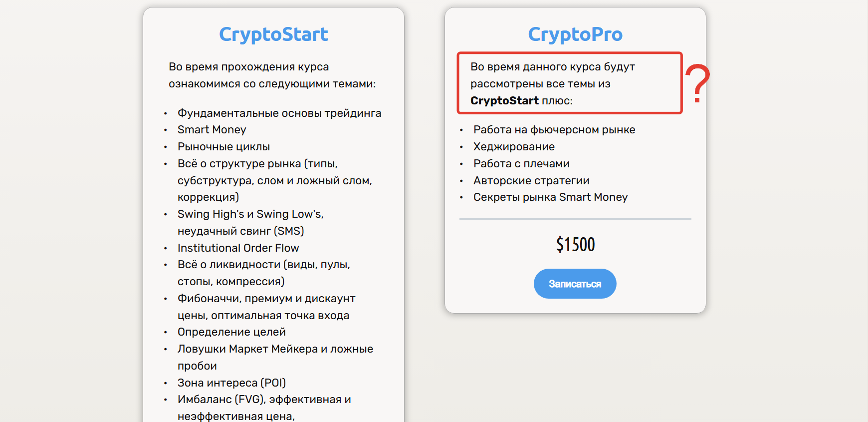Click the Зона интереса (POI) item

(x=231, y=383)
